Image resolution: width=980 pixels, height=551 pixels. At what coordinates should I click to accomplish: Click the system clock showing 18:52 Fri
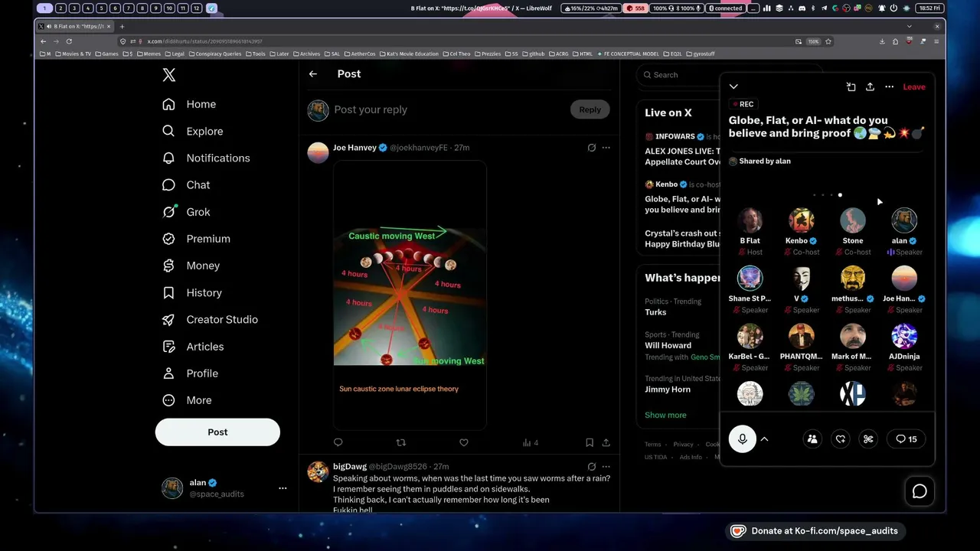pos(929,8)
